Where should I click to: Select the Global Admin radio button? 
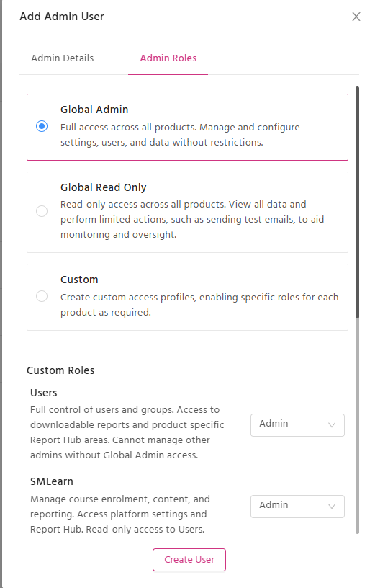[42, 126]
